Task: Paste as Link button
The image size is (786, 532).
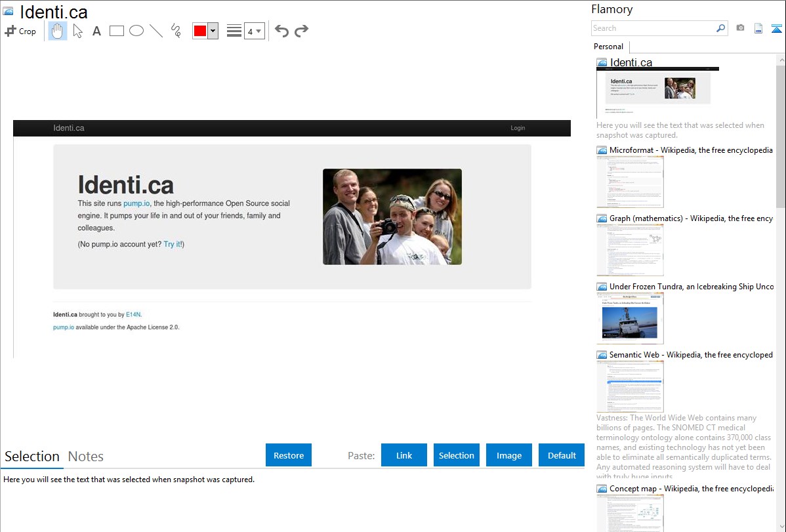Action: coord(404,455)
